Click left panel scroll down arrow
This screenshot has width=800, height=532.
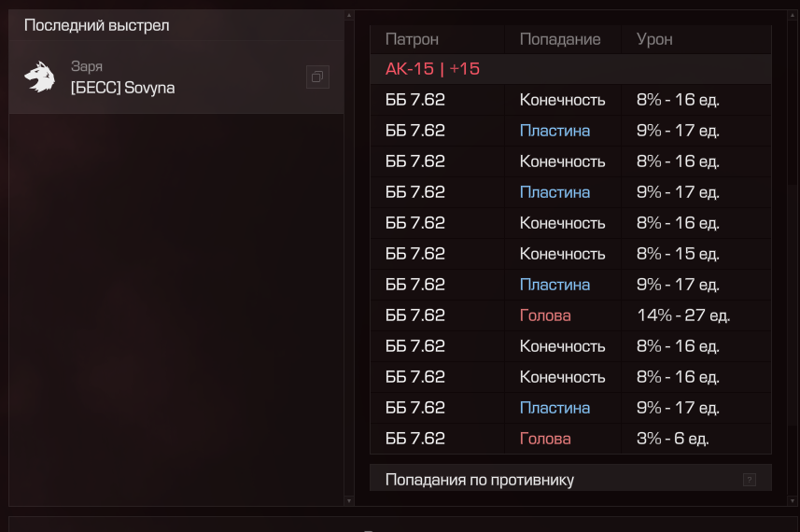pos(349,501)
